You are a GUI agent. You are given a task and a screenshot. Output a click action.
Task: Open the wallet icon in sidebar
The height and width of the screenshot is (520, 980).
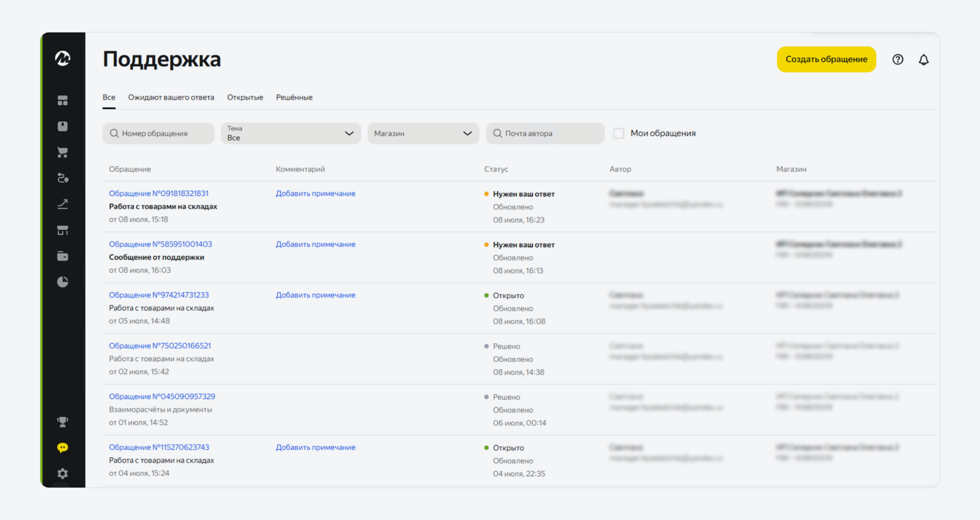click(63, 256)
